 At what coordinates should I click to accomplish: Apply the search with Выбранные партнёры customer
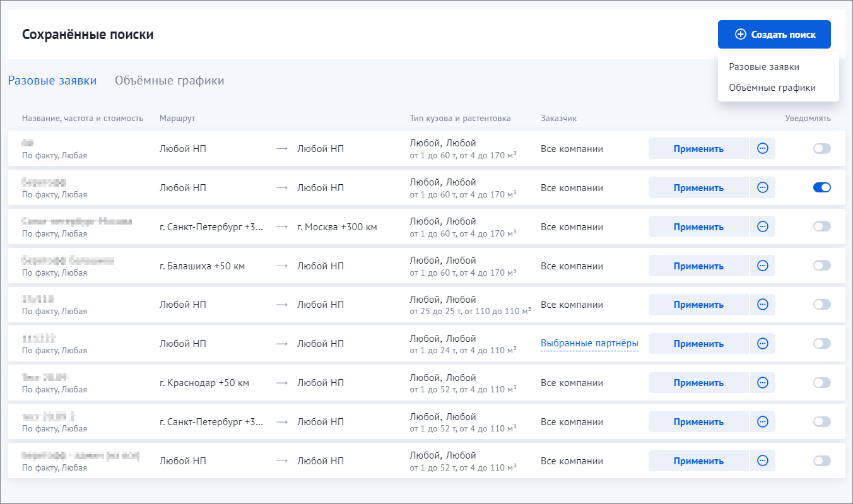pyautogui.click(x=698, y=344)
